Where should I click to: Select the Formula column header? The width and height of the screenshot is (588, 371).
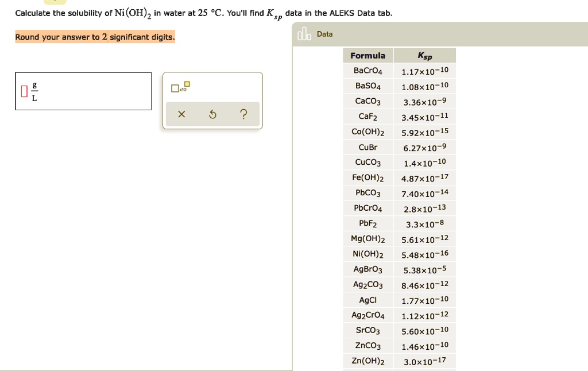pyautogui.click(x=367, y=55)
